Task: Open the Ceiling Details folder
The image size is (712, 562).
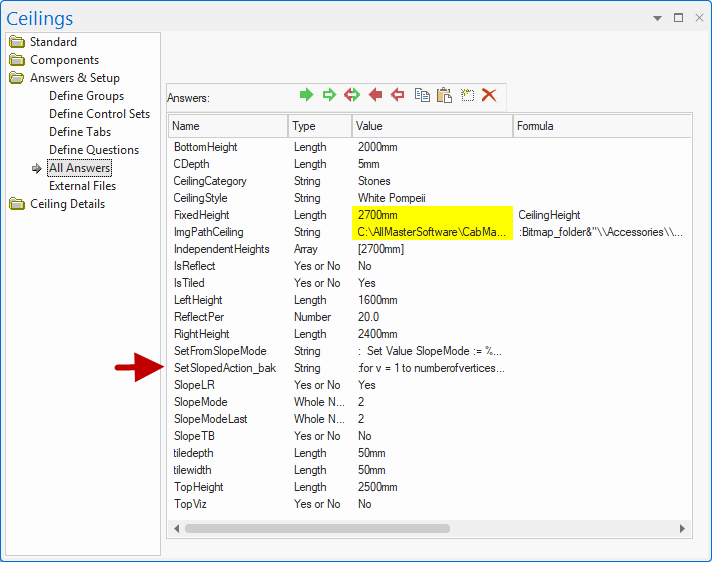Action: click(67, 204)
